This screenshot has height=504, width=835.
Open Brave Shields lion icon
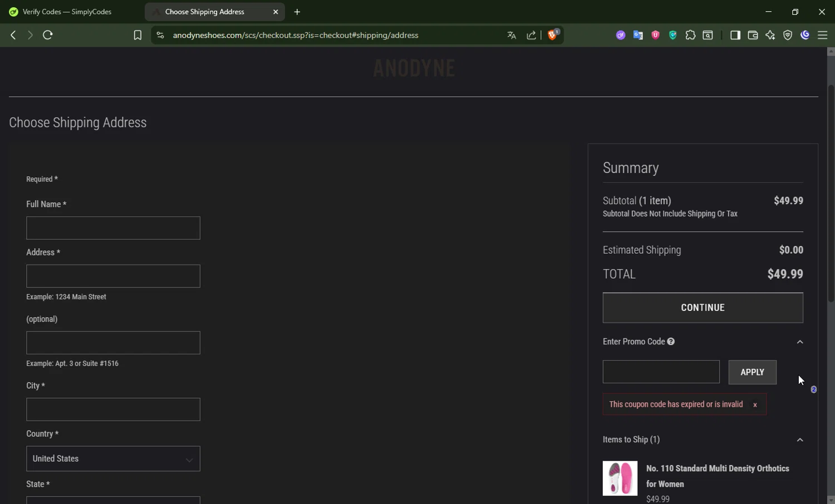click(x=553, y=34)
